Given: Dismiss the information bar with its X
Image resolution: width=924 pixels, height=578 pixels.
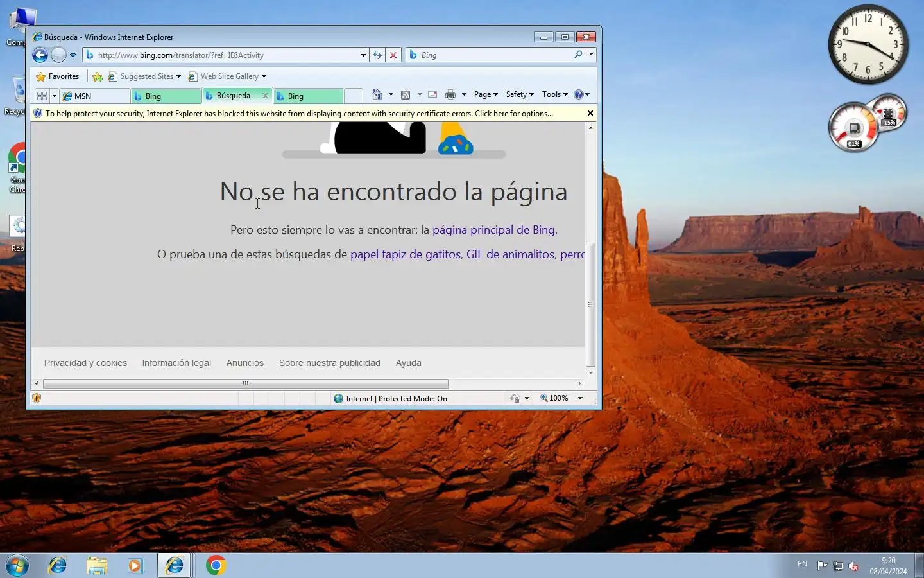Looking at the screenshot, I should click(x=590, y=113).
